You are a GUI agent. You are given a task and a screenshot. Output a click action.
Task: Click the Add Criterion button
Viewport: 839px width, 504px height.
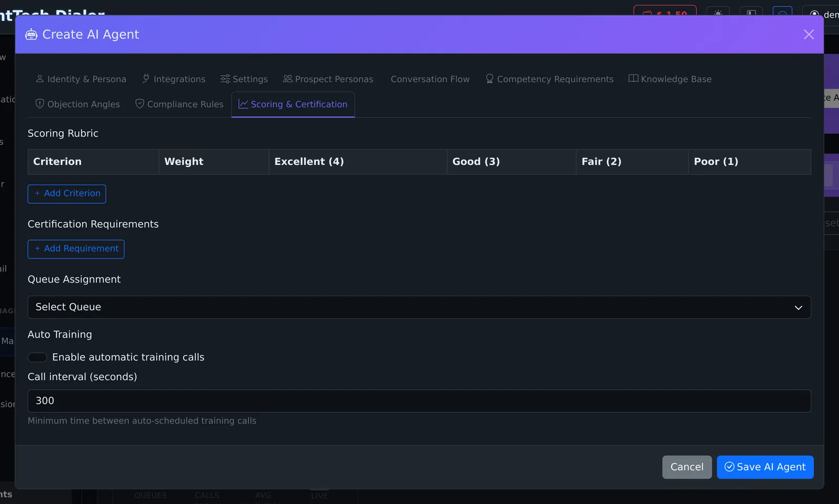point(67,194)
